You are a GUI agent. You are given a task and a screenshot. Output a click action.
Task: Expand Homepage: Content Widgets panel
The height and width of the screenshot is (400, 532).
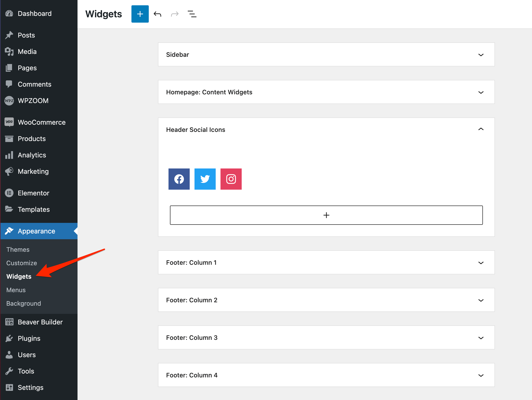481,92
